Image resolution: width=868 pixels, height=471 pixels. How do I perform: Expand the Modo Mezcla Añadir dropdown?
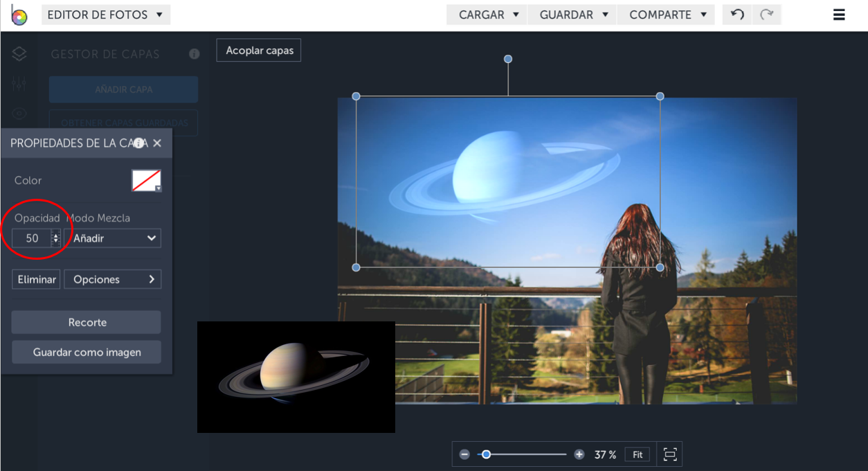pyautogui.click(x=113, y=238)
